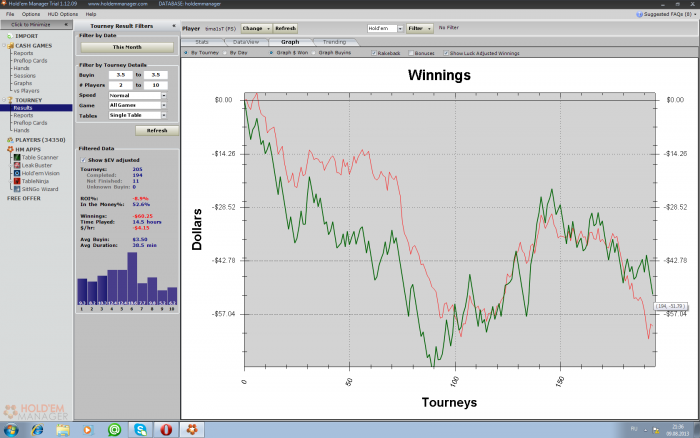This screenshot has width=700, height=438.
Task: Open Leak Buster app icon
Action: pos(17,165)
